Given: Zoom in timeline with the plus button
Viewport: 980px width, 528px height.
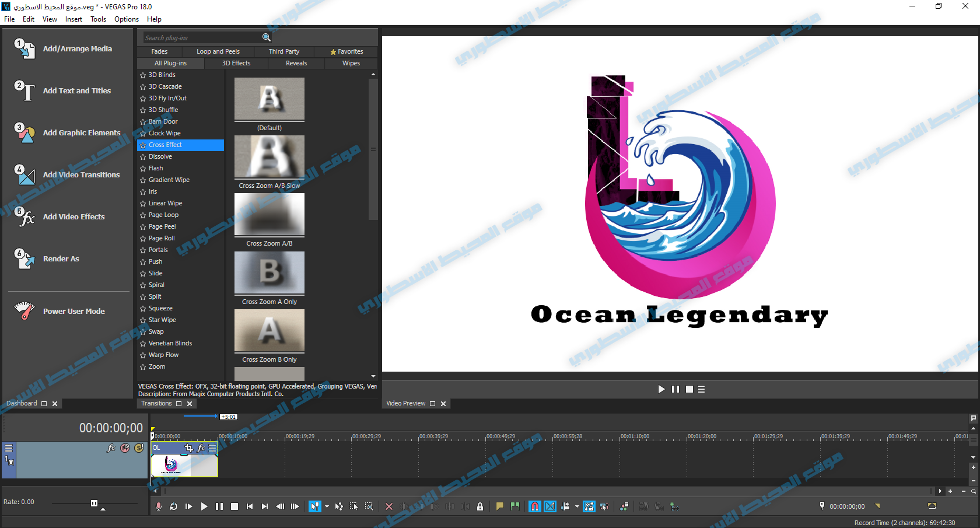Looking at the screenshot, I should (x=950, y=491).
